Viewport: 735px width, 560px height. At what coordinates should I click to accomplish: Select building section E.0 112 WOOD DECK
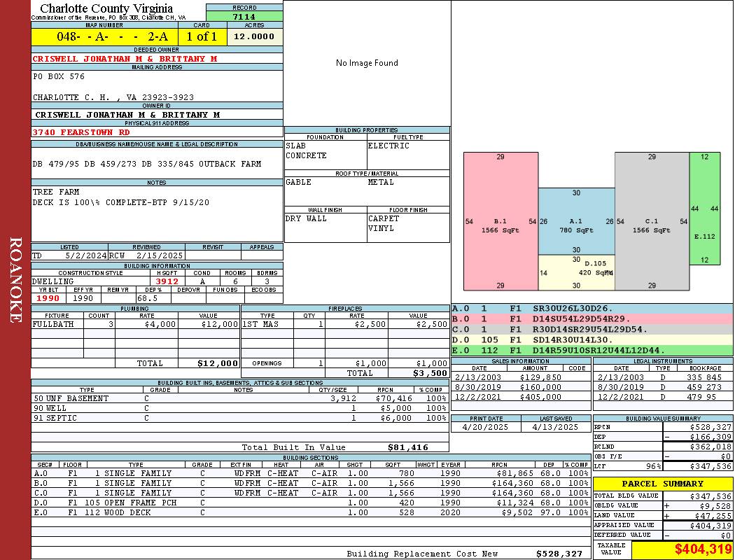tap(311, 512)
